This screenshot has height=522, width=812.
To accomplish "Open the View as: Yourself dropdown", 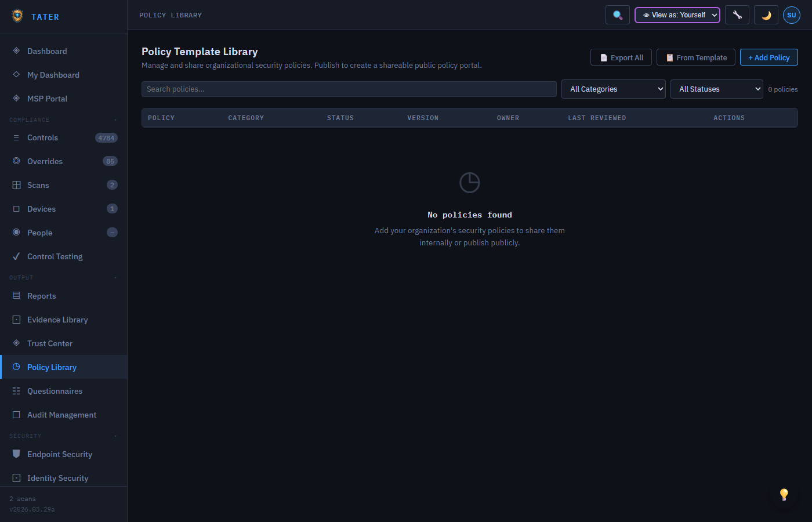I will coord(677,15).
